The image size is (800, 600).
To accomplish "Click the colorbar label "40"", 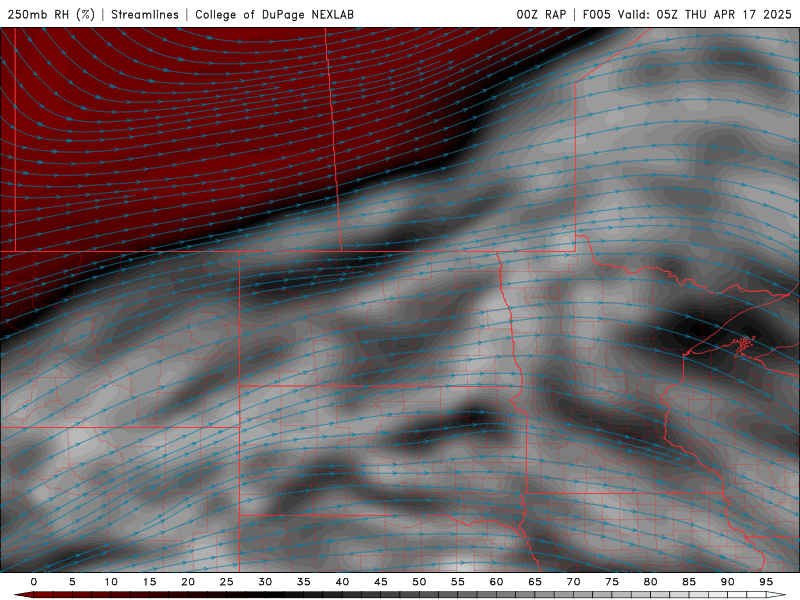I will click(x=342, y=582).
